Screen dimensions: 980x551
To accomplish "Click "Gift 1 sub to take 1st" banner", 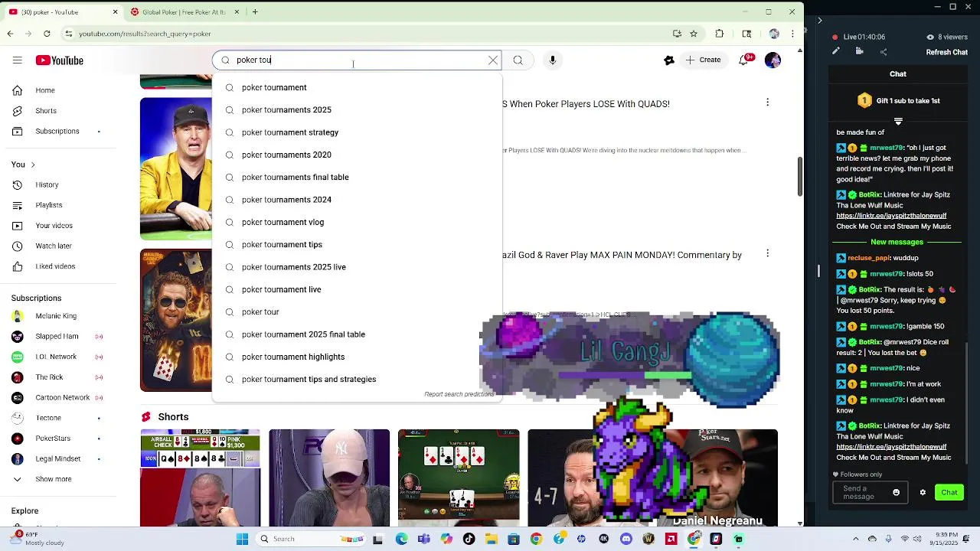I will (898, 100).
